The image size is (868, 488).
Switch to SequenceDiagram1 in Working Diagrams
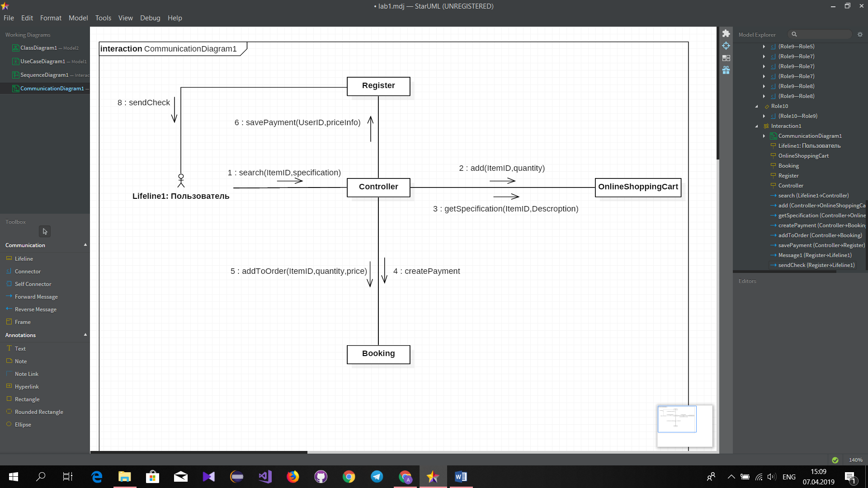tap(44, 75)
